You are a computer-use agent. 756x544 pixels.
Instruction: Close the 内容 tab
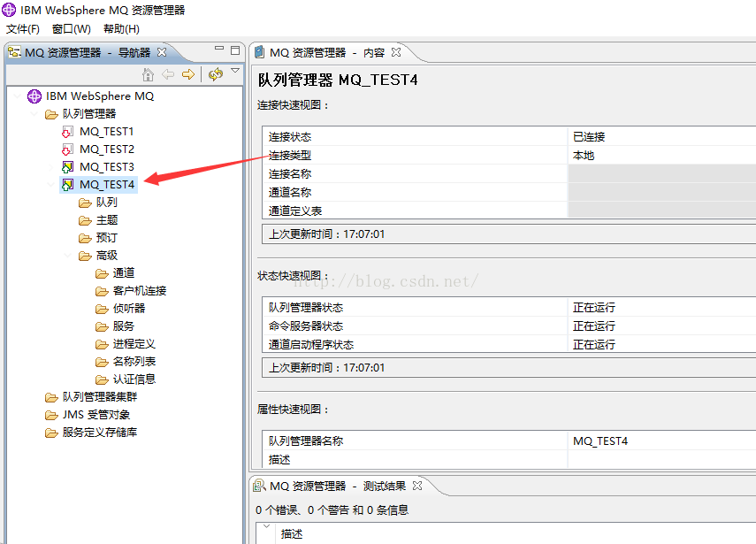[x=396, y=52]
